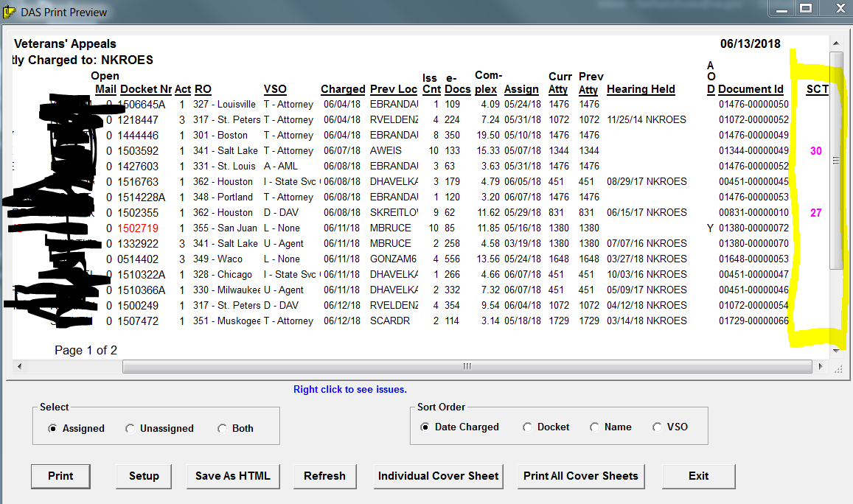Click the SCT column header
The width and height of the screenshot is (853, 504).
click(817, 89)
